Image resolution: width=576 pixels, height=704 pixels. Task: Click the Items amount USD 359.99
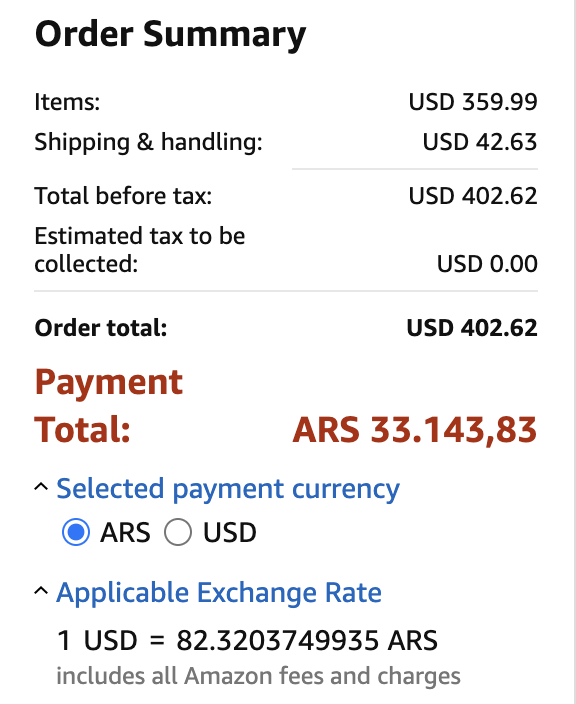coord(473,102)
